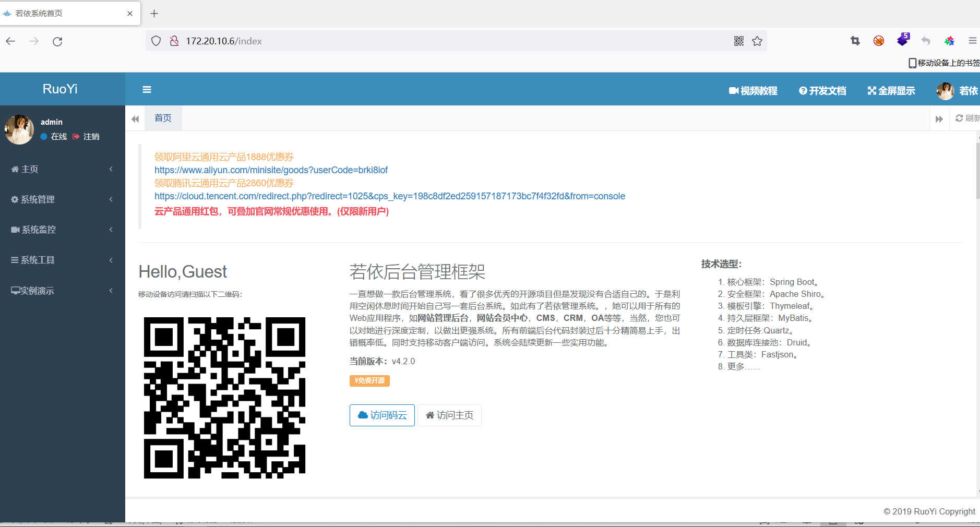Open the aliyun.com coupon link
This screenshot has height=527, width=980.
[x=271, y=170]
